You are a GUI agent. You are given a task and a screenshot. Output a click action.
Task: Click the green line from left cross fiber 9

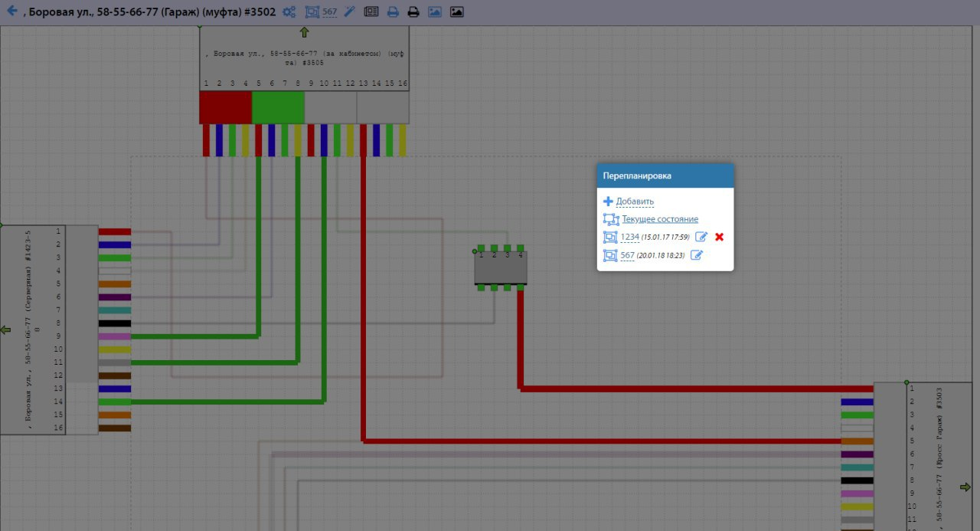pyautogui.click(x=195, y=336)
